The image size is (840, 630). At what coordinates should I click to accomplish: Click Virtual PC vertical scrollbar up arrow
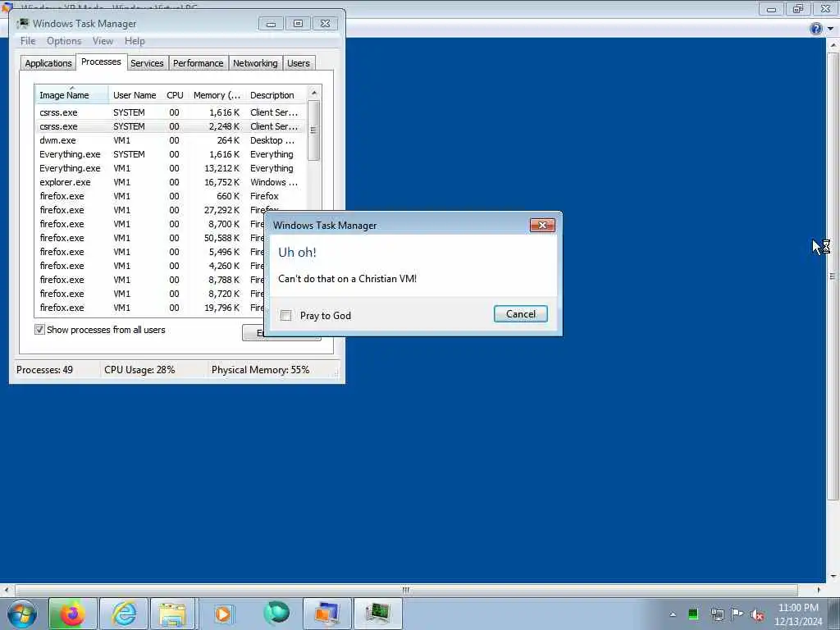click(833, 46)
